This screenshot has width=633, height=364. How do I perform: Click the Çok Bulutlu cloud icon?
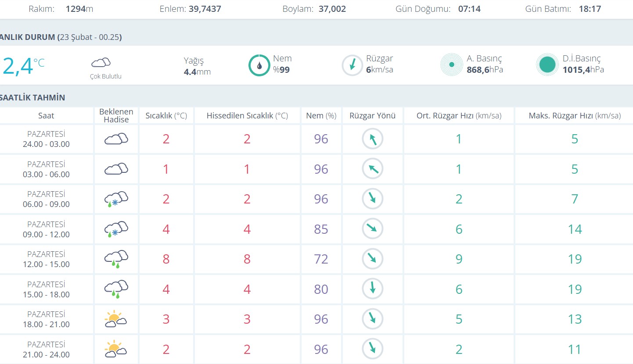click(x=101, y=62)
